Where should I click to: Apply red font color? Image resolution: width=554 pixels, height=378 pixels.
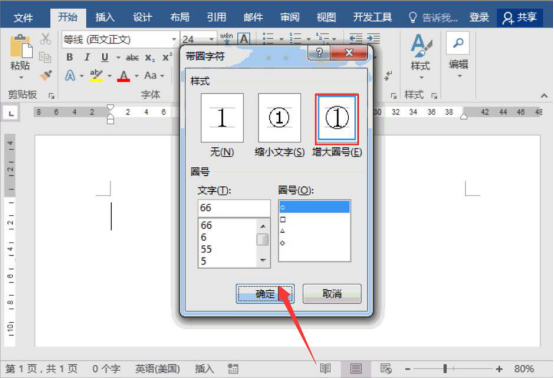[123, 76]
